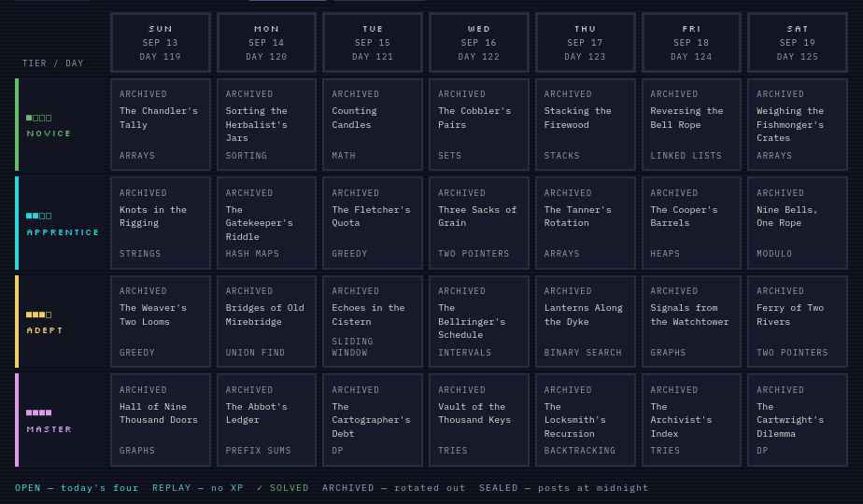Select Nine Bells, One Rope puzzle
This screenshot has height=504, width=863.
[798, 223]
